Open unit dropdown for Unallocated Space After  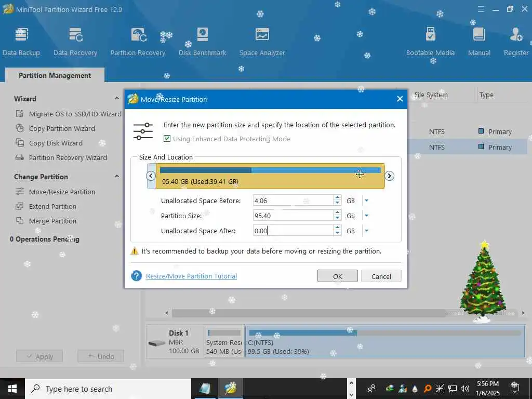pyautogui.click(x=366, y=231)
